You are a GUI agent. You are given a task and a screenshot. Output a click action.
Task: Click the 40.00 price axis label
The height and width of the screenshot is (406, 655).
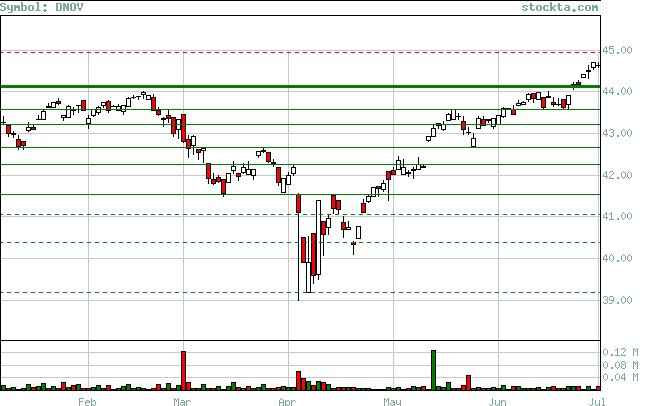[617, 258]
